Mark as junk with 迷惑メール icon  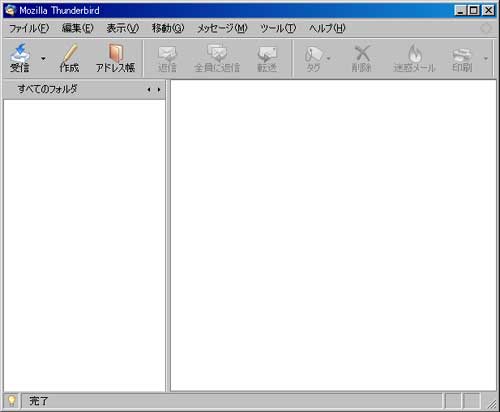point(414,59)
